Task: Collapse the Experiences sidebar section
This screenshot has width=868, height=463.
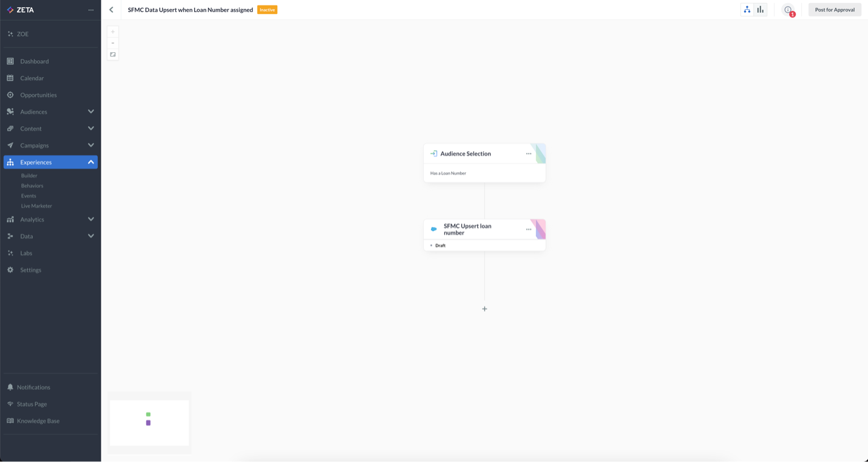Action: [90, 162]
